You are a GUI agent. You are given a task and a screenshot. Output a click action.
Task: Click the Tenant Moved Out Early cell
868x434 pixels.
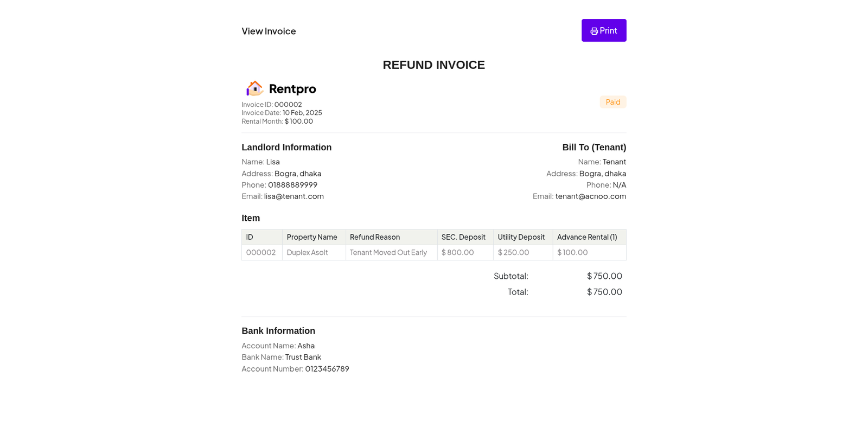(x=388, y=252)
